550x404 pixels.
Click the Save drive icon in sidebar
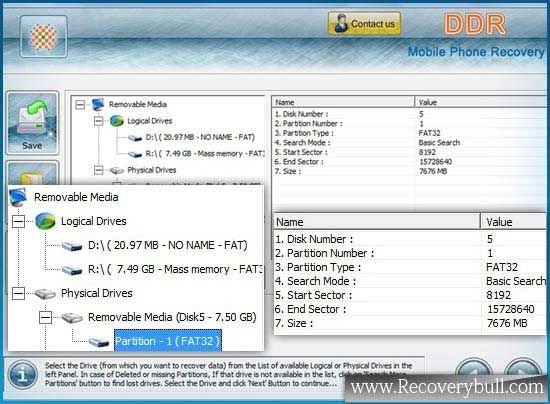pyautogui.click(x=32, y=123)
